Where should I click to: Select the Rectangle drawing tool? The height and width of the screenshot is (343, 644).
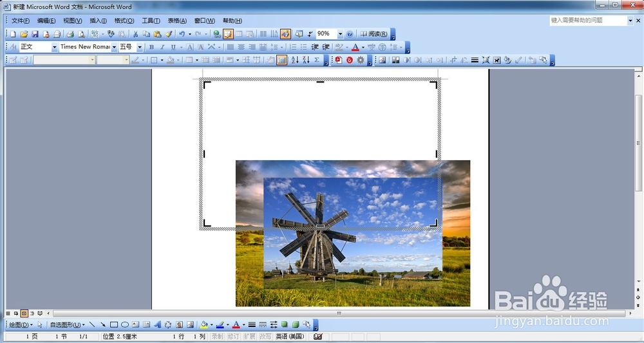[114, 324]
